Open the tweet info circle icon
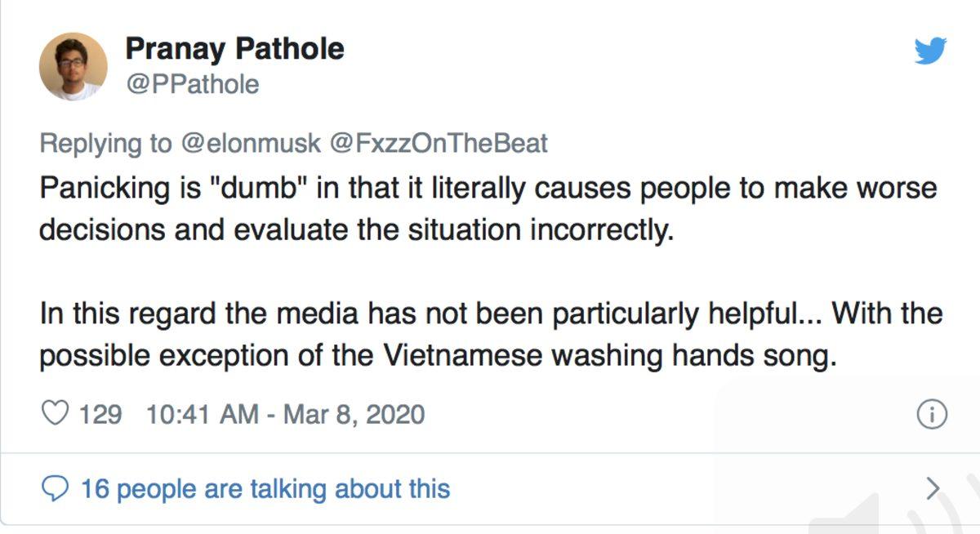The image size is (980, 534). pyautogui.click(x=932, y=415)
